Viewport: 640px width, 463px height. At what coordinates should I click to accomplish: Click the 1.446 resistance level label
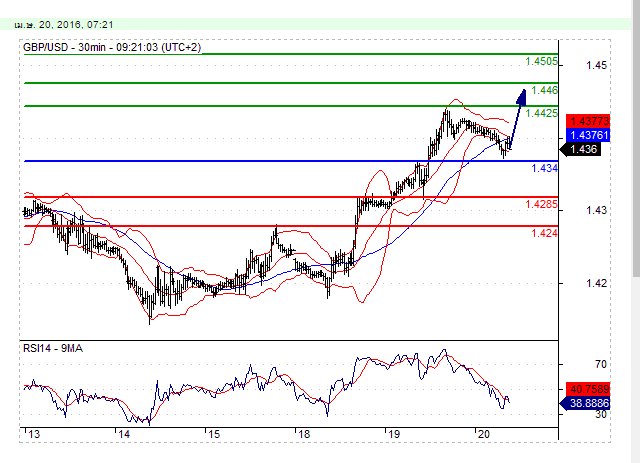(x=544, y=90)
